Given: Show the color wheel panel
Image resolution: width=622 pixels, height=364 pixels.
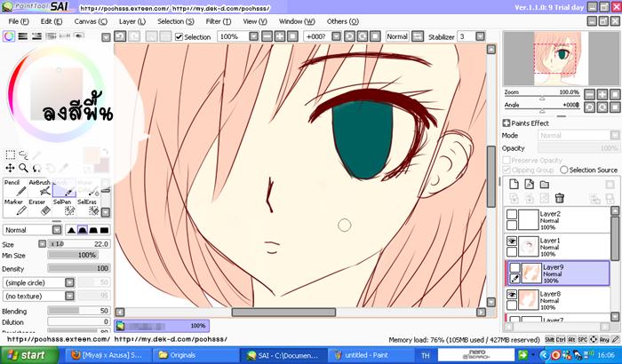Looking at the screenshot, I should (x=9, y=36).
